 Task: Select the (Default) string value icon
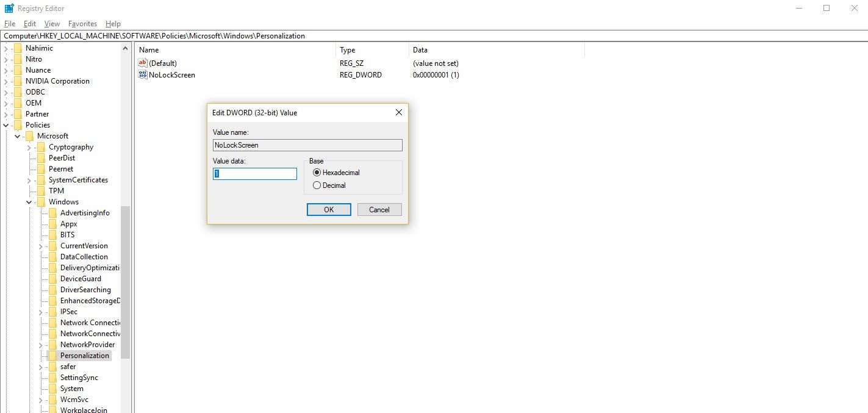tap(143, 63)
